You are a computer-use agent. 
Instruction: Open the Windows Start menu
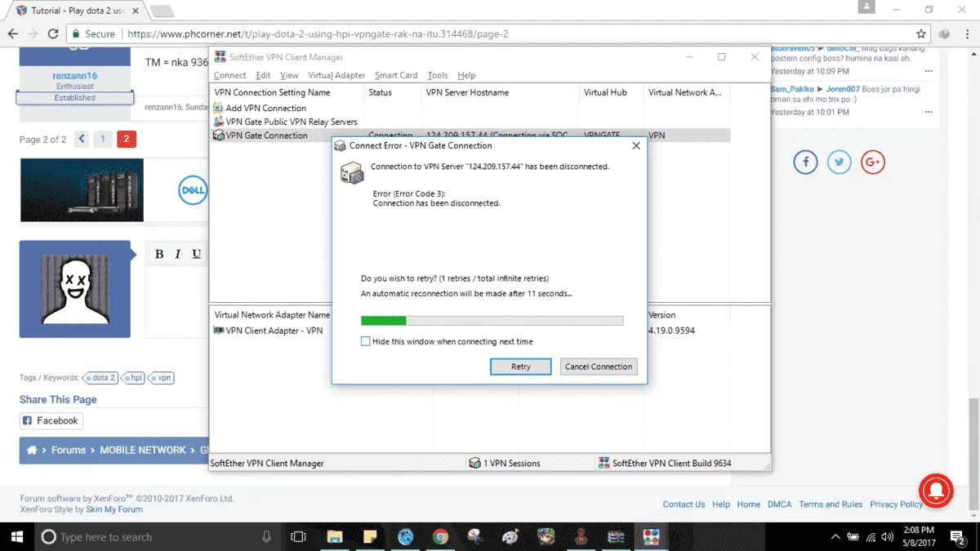pyautogui.click(x=16, y=536)
